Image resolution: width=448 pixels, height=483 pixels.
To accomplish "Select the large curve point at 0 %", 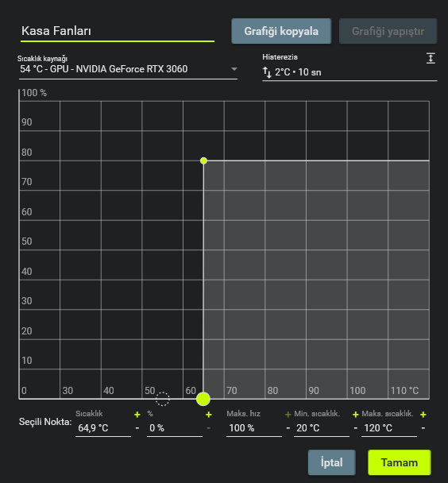I will (x=203, y=399).
